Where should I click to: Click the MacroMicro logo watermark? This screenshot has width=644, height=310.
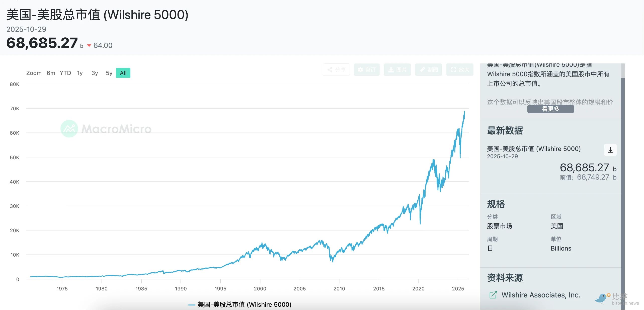point(69,129)
